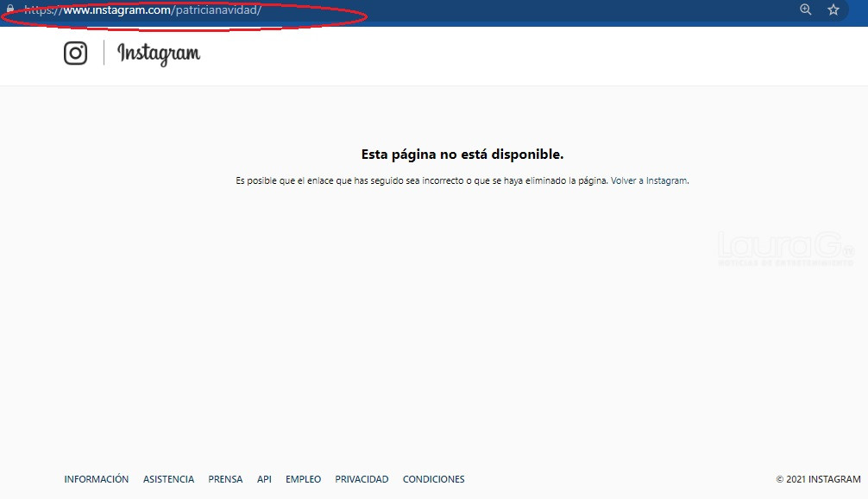Click the Instagram camera logo icon
Viewport: 868px width, 499px height.
coord(76,54)
